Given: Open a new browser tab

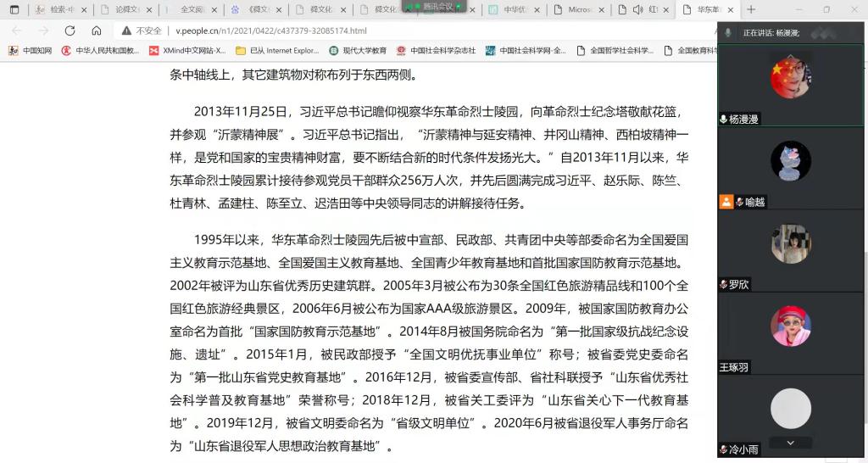Looking at the screenshot, I should click(x=751, y=9).
